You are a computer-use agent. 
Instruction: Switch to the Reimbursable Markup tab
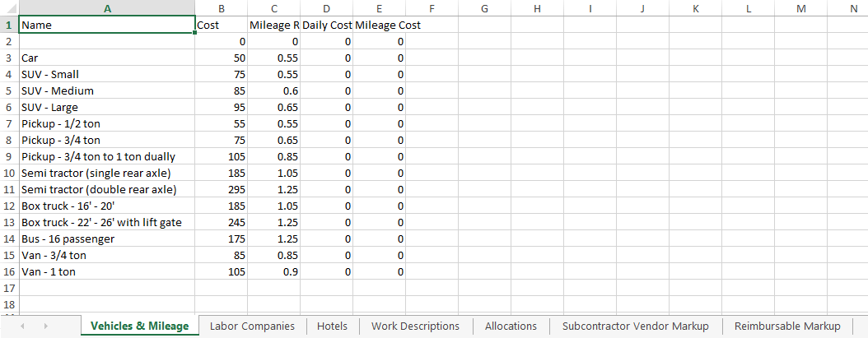(787, 326)
